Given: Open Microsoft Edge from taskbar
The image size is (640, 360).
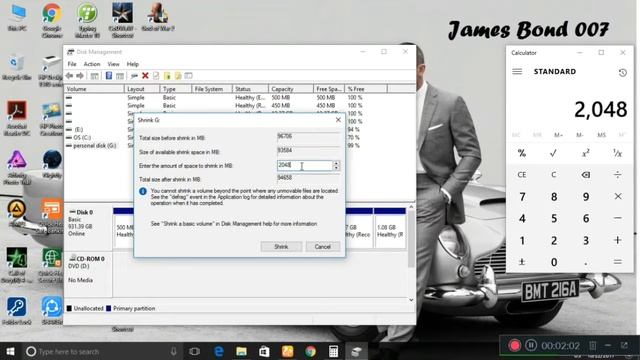Looking at the screenshot, I should point(219,351).
